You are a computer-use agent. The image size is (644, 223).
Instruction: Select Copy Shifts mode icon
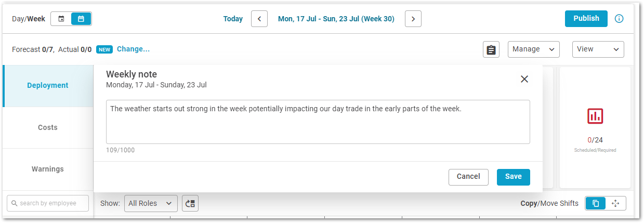pyautogui.click(x=596, y=203)
